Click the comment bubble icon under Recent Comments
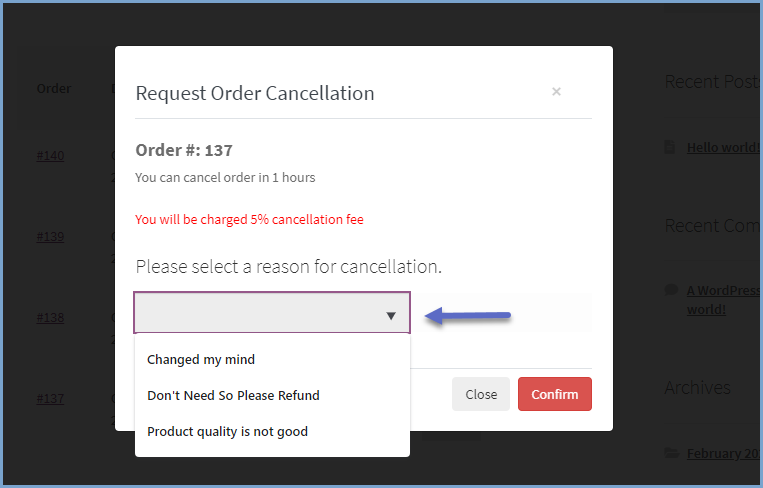Image resolution: width=763 pixels, height=488 pixels. point(671,290)
